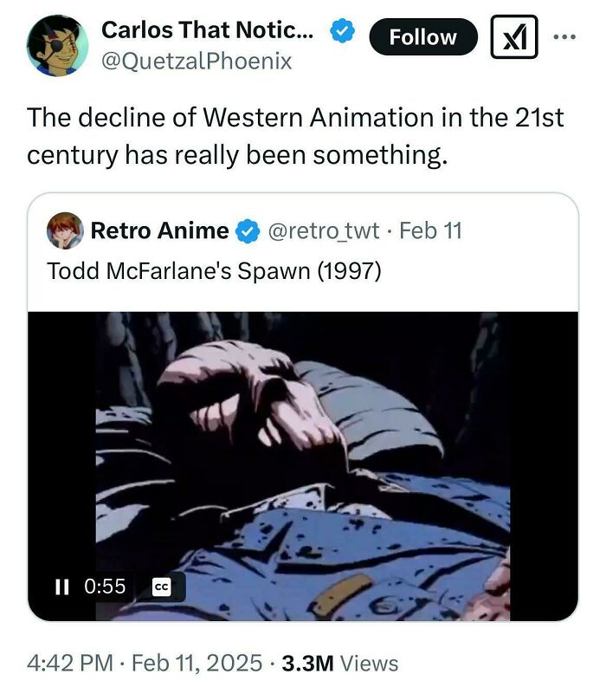The height and width of the screenshot is (700, 606).
Task: Click Carlos That Notic...'s profile avatar
Action: click(x=55, y=42)
